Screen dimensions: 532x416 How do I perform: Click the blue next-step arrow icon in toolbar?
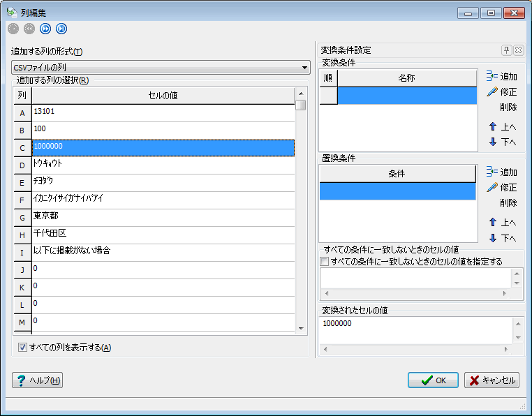click(x=45, y=29)
